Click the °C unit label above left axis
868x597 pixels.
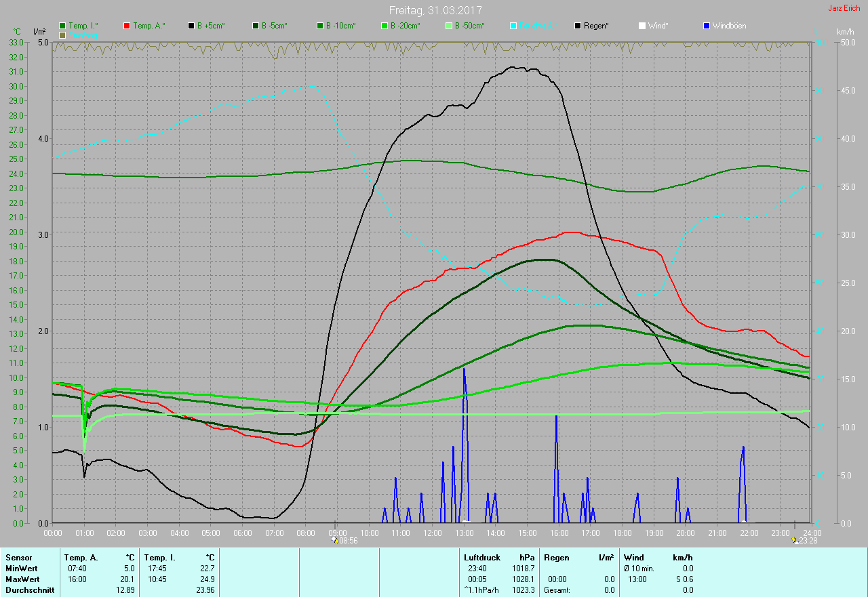[17, 32]
